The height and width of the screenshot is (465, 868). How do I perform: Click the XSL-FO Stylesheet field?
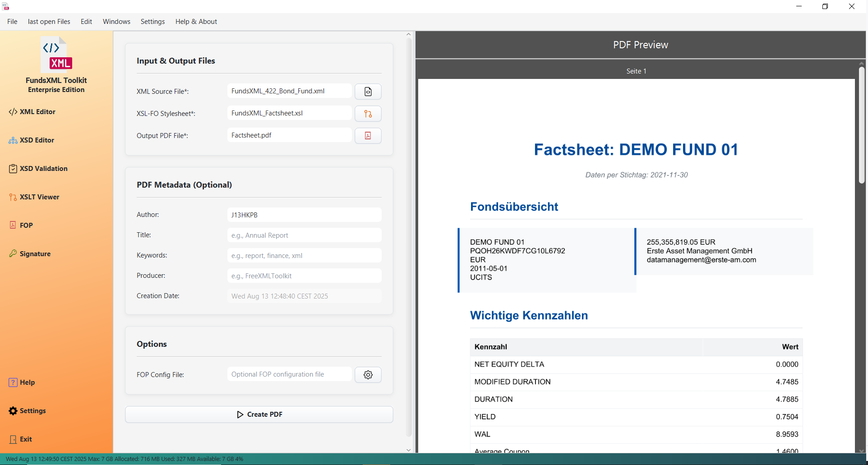[290, 113]
